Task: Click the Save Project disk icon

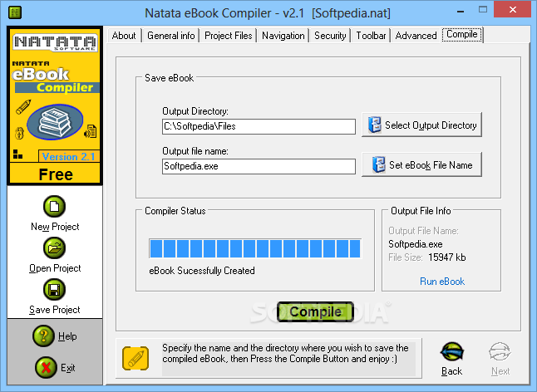Action: [55, 289]
